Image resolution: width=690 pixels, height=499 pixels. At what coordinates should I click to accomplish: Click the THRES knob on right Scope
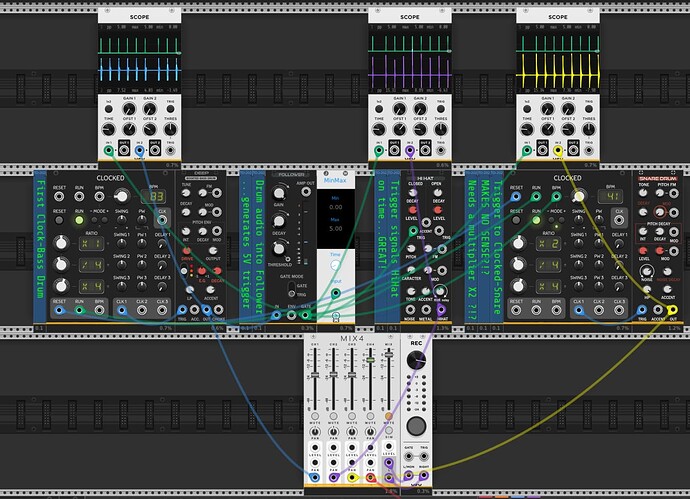[x=589, y=129]
